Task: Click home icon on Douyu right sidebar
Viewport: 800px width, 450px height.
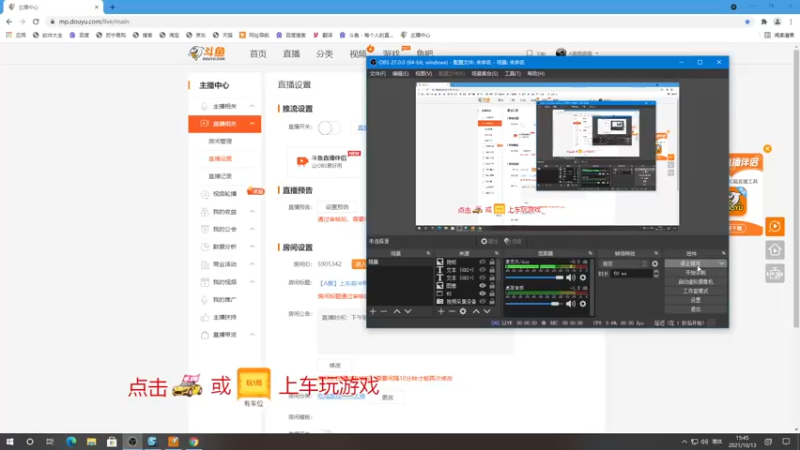Action: click(774, 250)
